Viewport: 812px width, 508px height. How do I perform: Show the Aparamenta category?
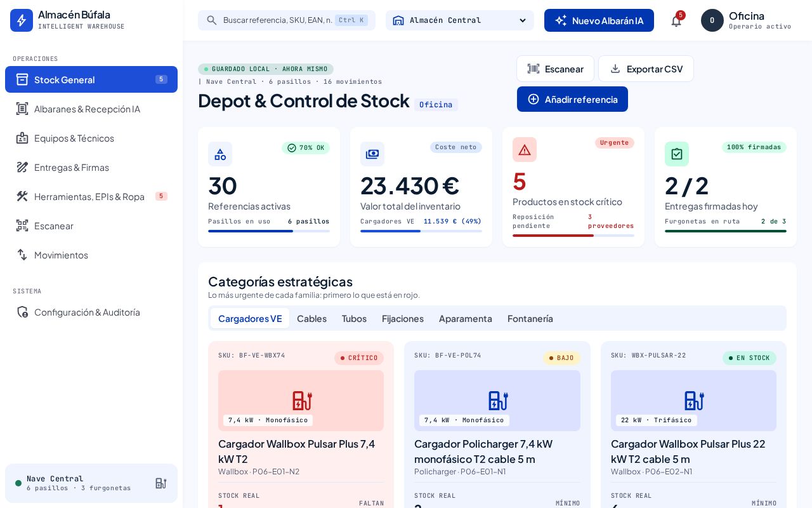point(466,318)
